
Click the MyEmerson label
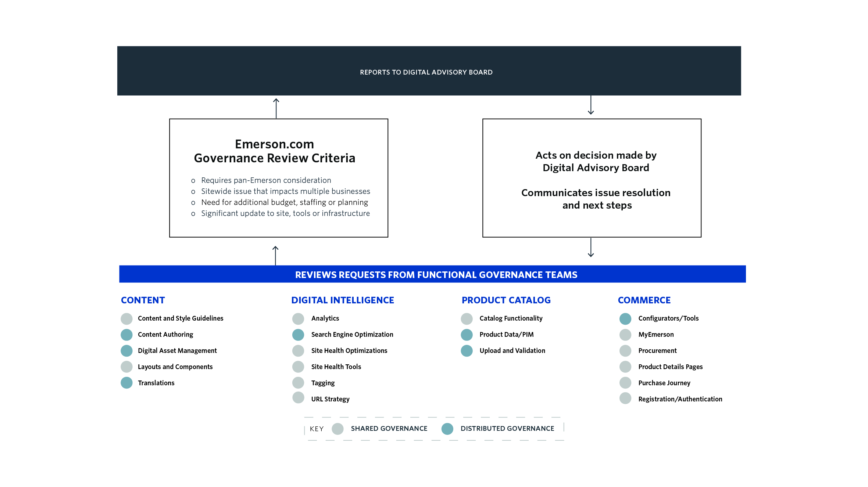656,335
